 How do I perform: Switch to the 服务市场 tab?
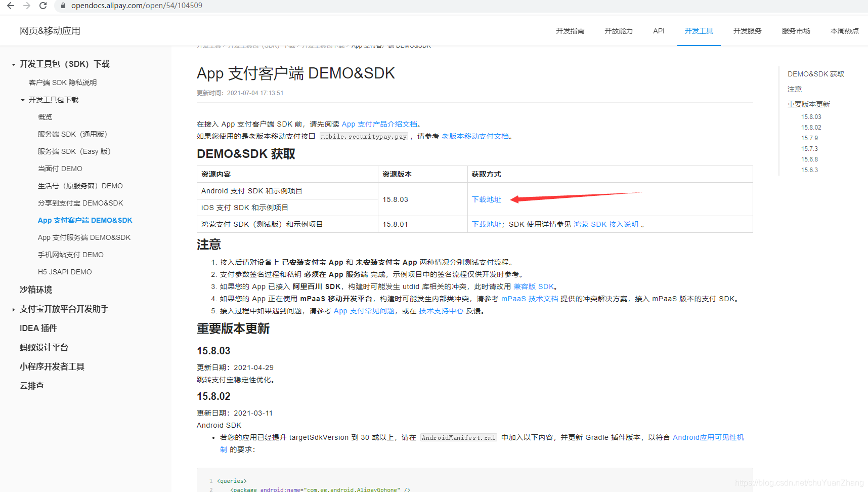pyautogui.click(x=795, y=30)
